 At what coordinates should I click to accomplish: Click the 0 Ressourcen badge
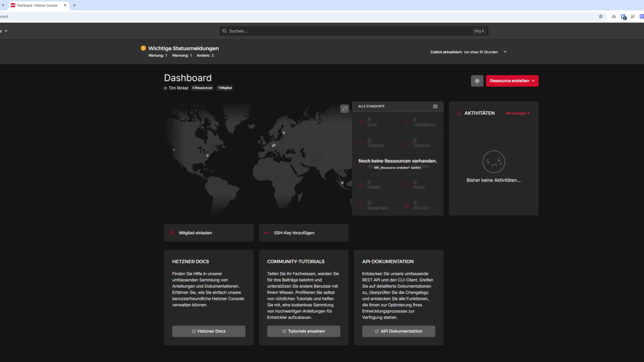tap(203, 88)
